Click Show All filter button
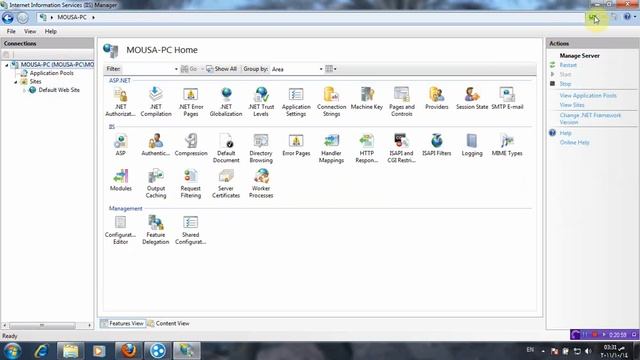The width and height of the screenshot is (640, 360). (221, 69)
